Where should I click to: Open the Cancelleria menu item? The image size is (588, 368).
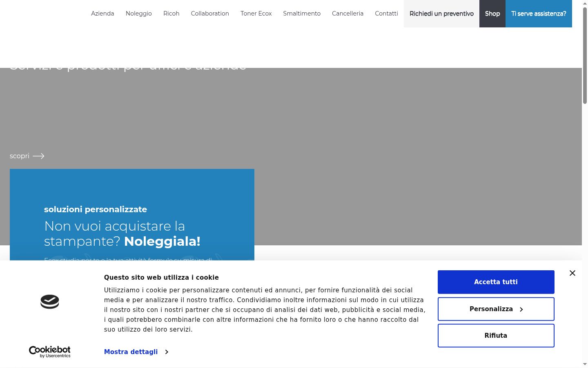pos(347,13)
